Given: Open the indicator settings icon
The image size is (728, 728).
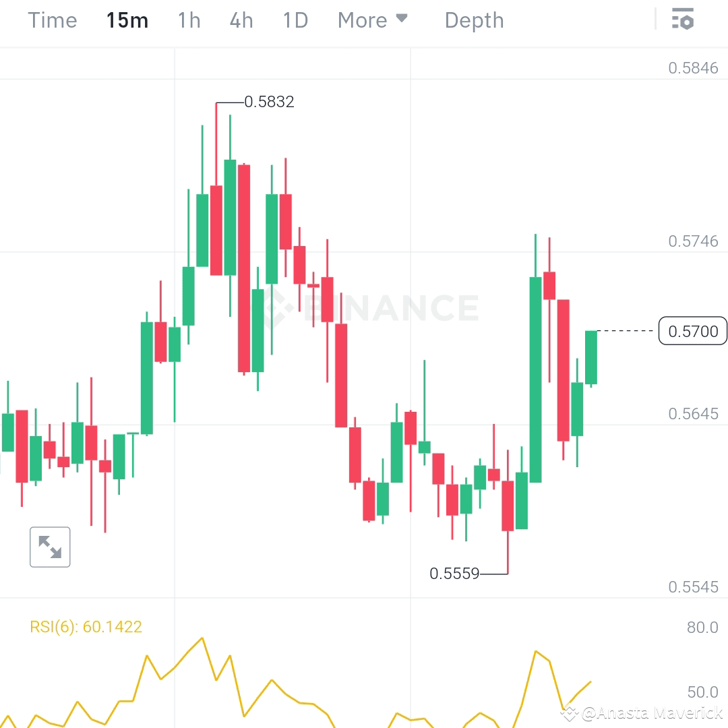Looking at the screenshot, I should [x=684, y=20].
